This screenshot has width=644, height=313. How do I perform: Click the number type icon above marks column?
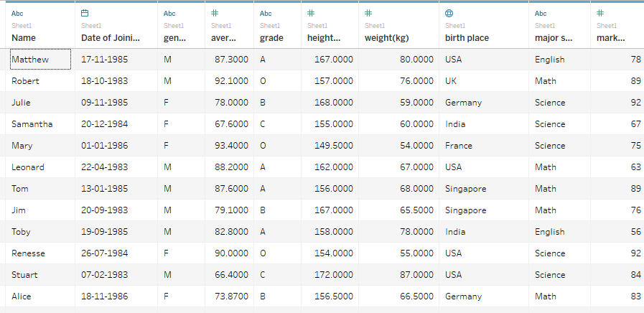click(600, 13)
